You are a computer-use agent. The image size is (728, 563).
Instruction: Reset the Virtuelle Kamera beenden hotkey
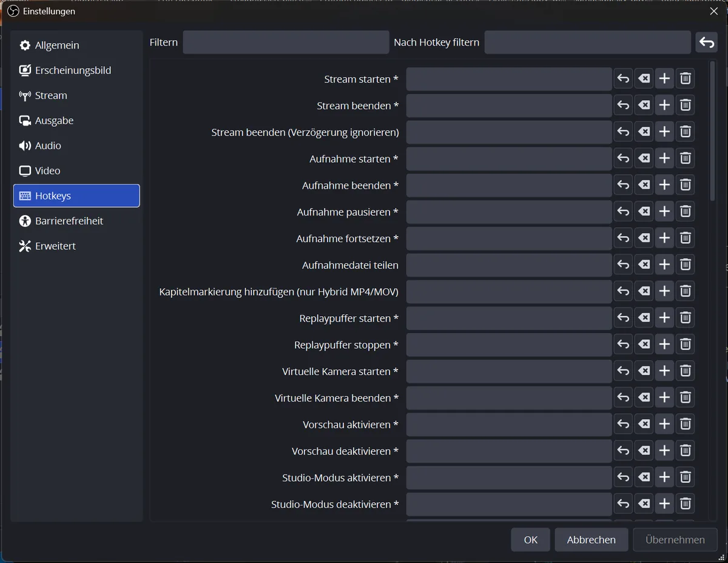pos(623,398)
